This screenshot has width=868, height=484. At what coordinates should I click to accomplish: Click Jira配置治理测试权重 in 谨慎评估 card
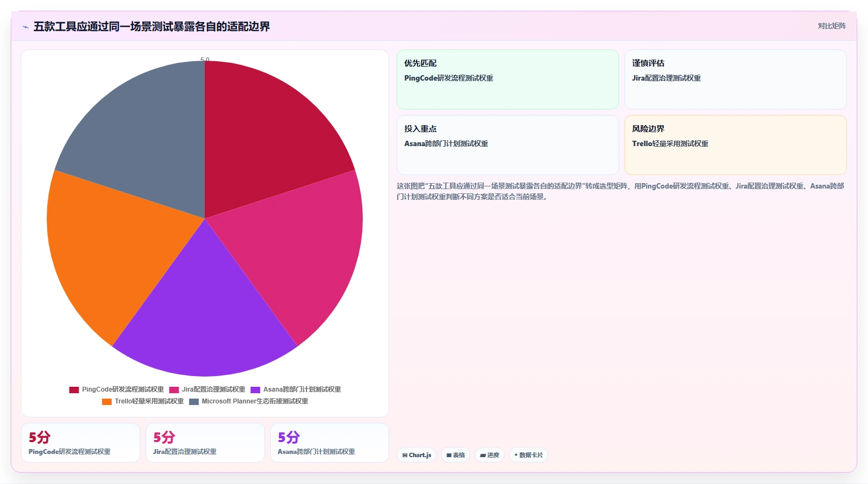click(x=666, y=78)
